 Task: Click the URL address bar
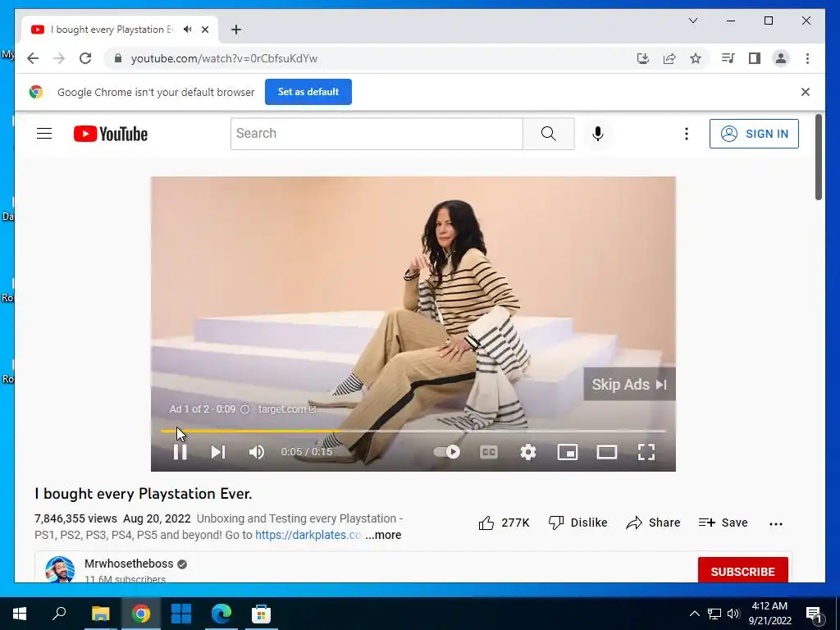coord(375,58)
